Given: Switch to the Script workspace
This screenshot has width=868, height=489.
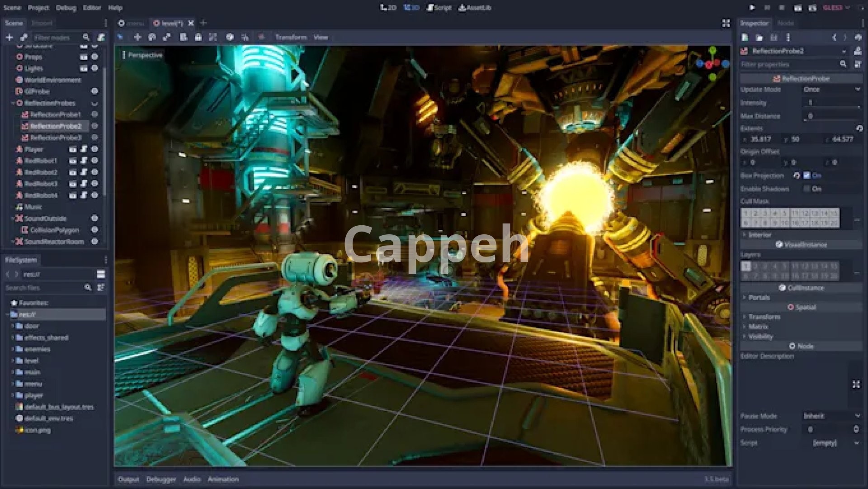Looking at the screenshot, I should tap(439, 8).
